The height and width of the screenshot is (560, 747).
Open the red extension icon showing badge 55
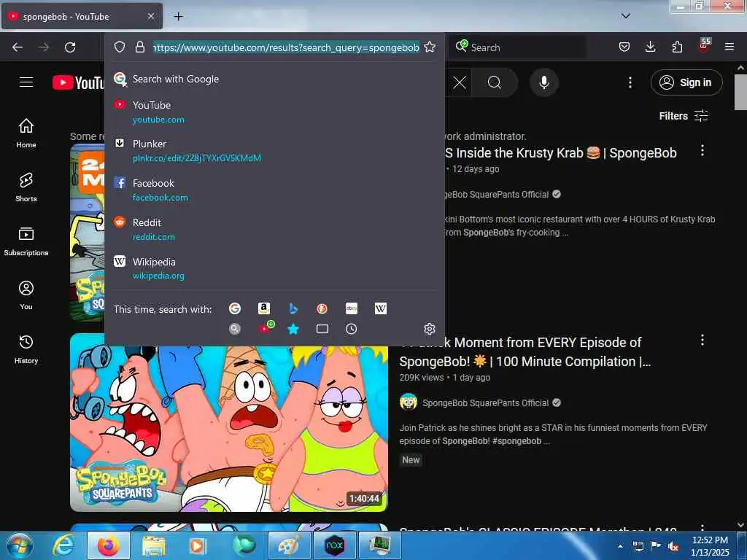click(704, 46)
